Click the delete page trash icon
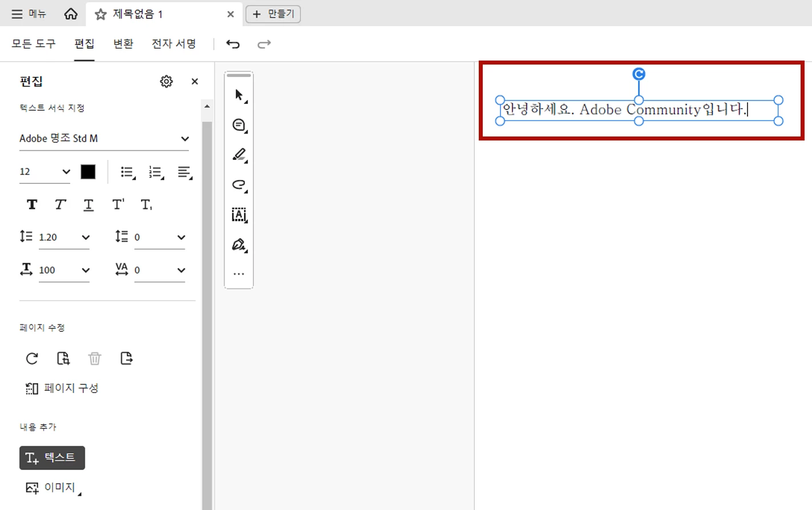Screen dimensions: 812x510 pyautogui.click(x=95, y=359)
